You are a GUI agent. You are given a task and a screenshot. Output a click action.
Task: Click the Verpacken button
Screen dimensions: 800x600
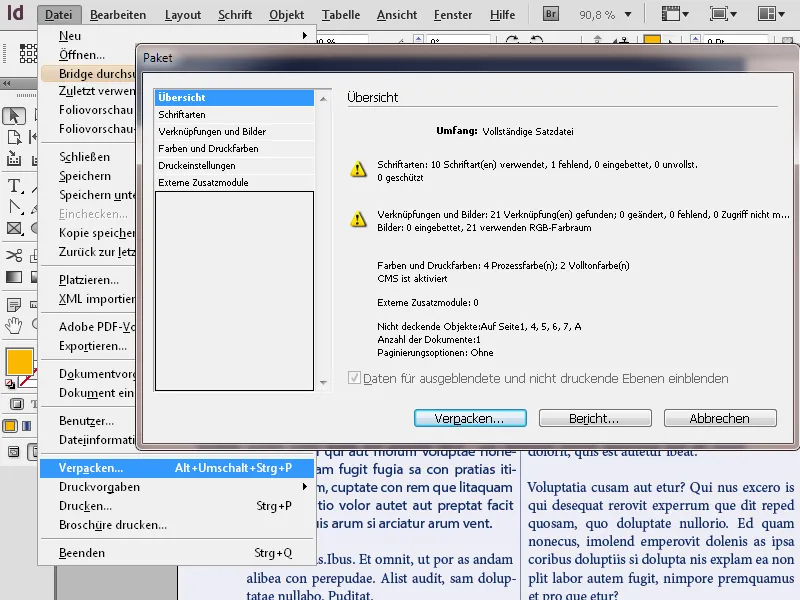point(470,418)
